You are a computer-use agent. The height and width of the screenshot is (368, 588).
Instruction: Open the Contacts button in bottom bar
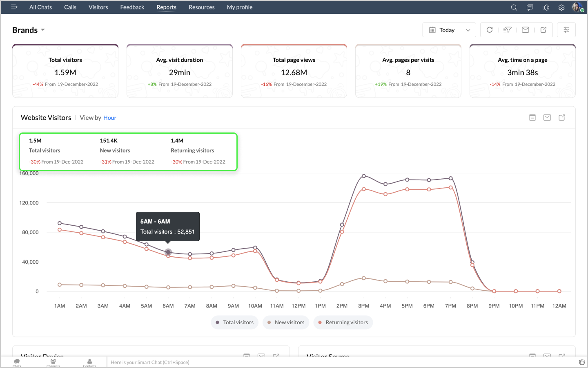(x=89, y=363)
